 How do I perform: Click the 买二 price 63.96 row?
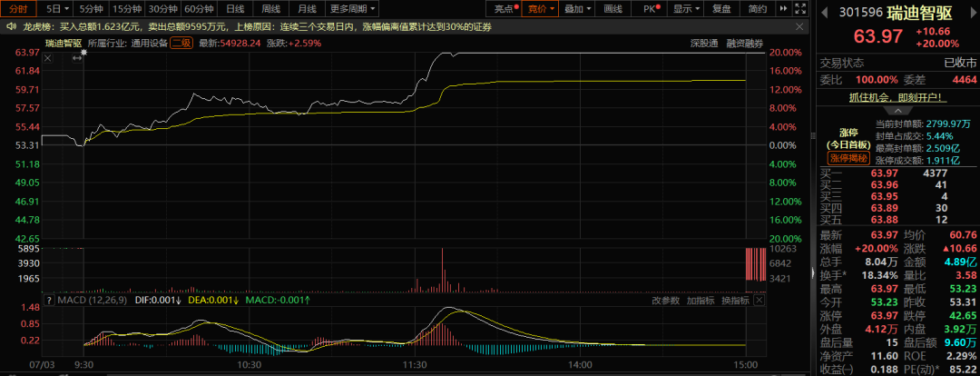coord(898,184)
